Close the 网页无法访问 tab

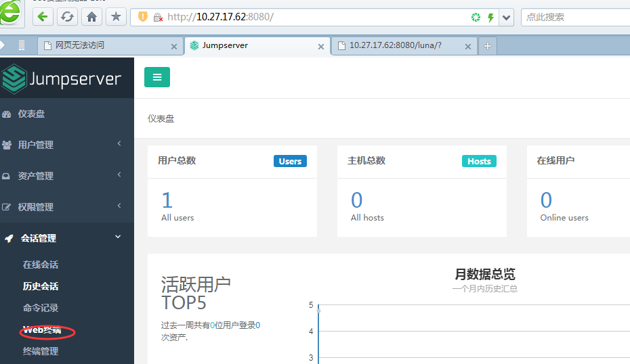coord(174,47)
